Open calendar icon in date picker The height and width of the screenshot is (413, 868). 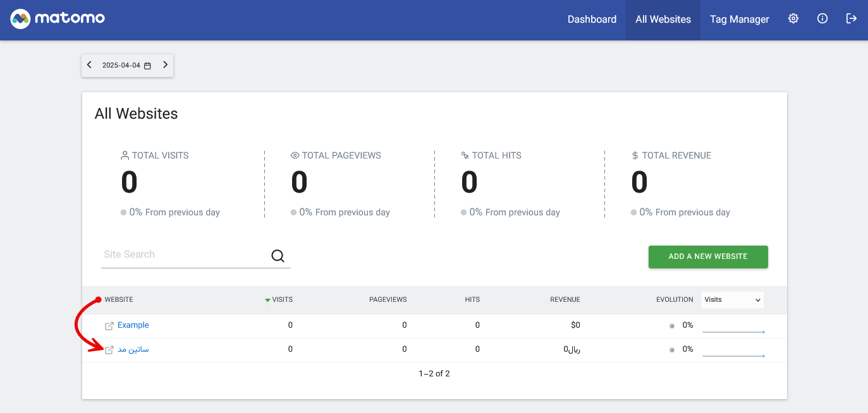coord(147,66)
